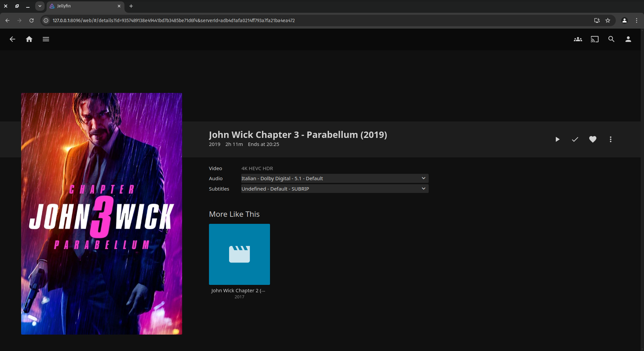This screenshot has height=351, width=644.
Task: Reload the browser page
Action: click(32, 20)
